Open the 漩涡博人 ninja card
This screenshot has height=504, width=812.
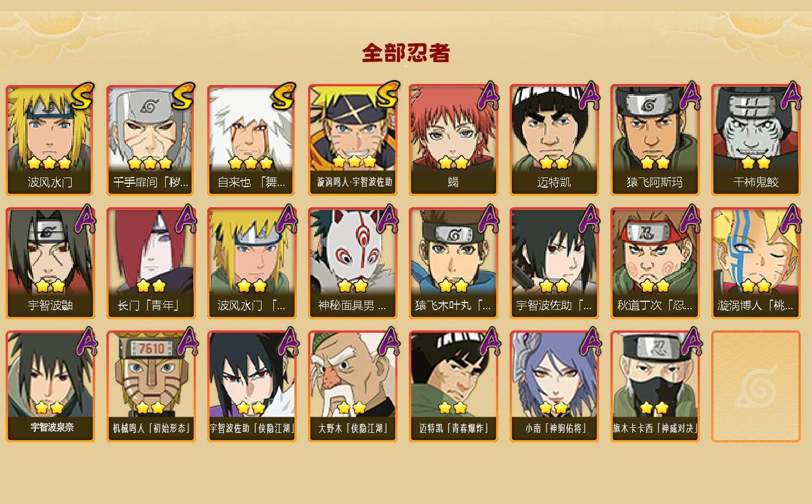(756, 263)
